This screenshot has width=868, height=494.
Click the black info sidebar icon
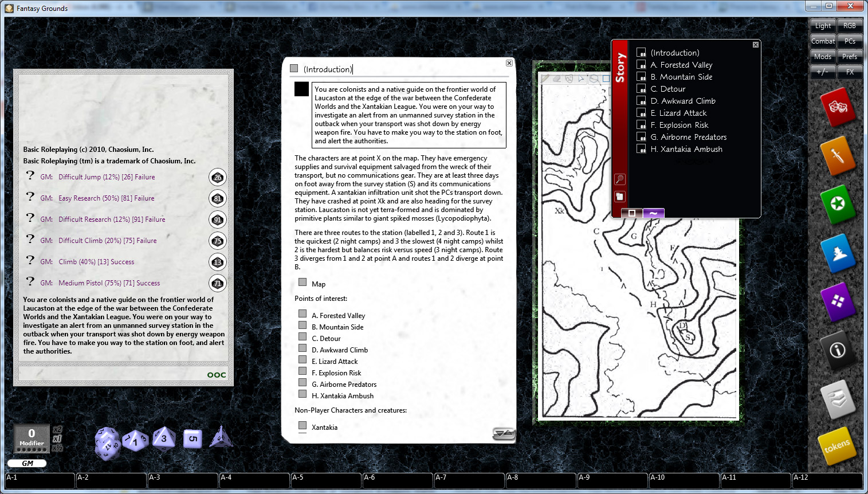(x=838, y=351)
